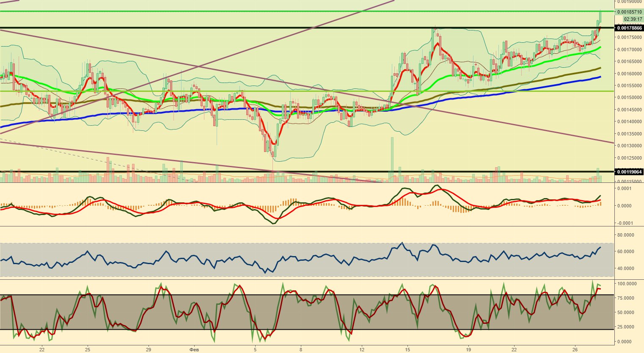Click the 0.00130000 price axis tick

tap(630, 146)
